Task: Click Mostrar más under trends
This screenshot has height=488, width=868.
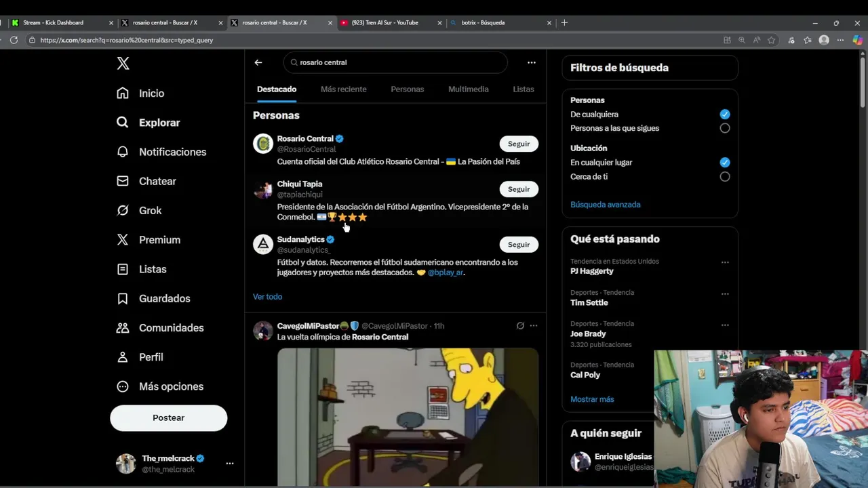Action: (x=592, y=399)
